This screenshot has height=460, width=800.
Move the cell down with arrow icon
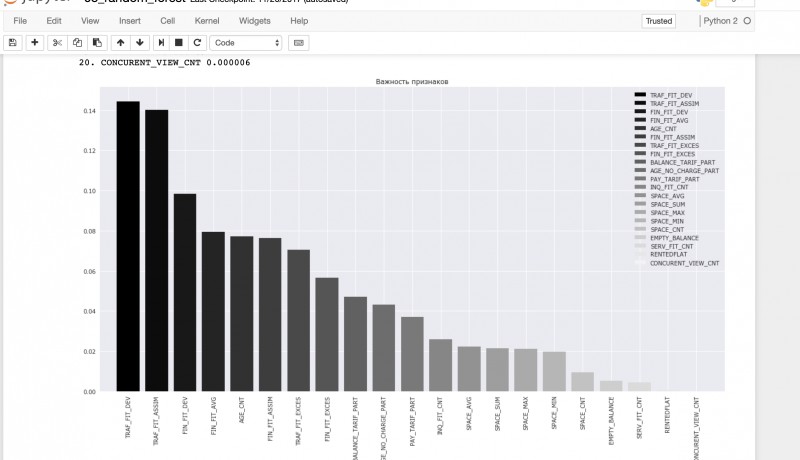pos(140,43)
